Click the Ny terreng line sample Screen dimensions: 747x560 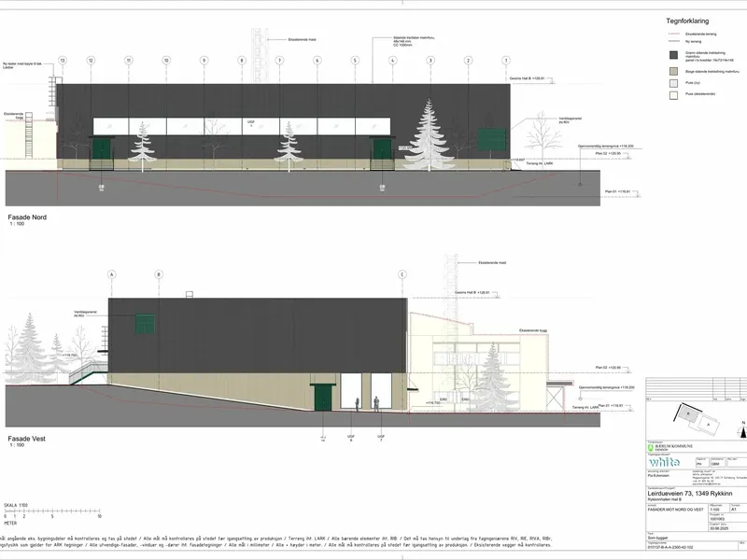(x=673, y=41)
